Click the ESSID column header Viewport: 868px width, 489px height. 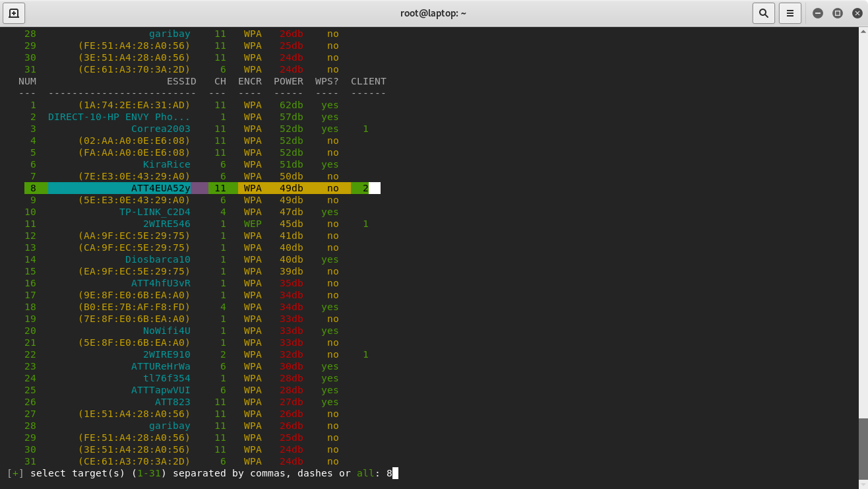point(181,81)
